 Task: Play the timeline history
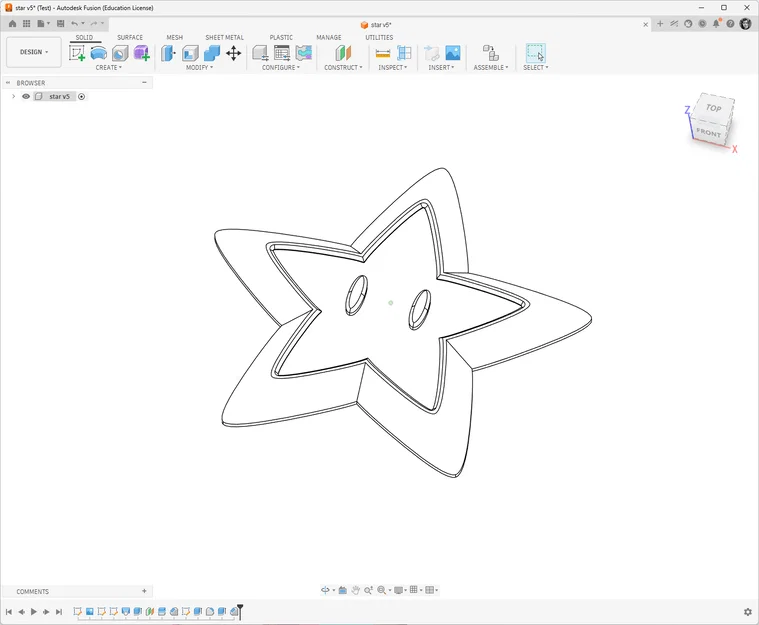click(x=34, y=612)
